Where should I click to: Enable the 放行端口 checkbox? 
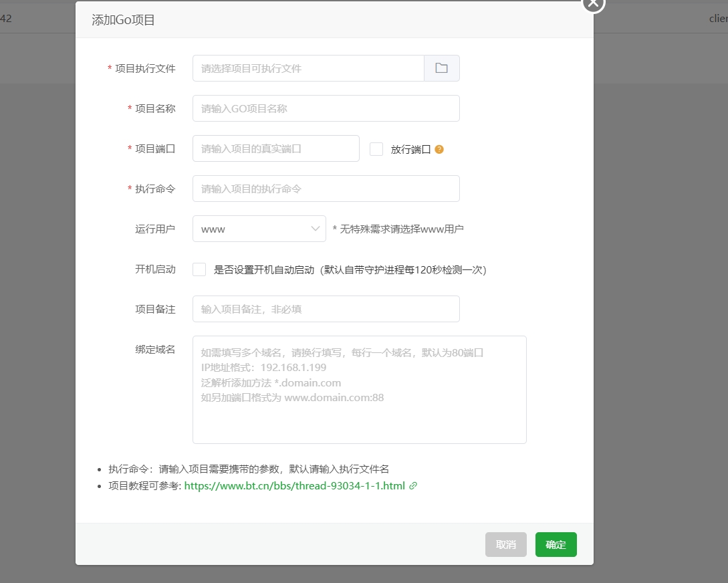(376, 149)
